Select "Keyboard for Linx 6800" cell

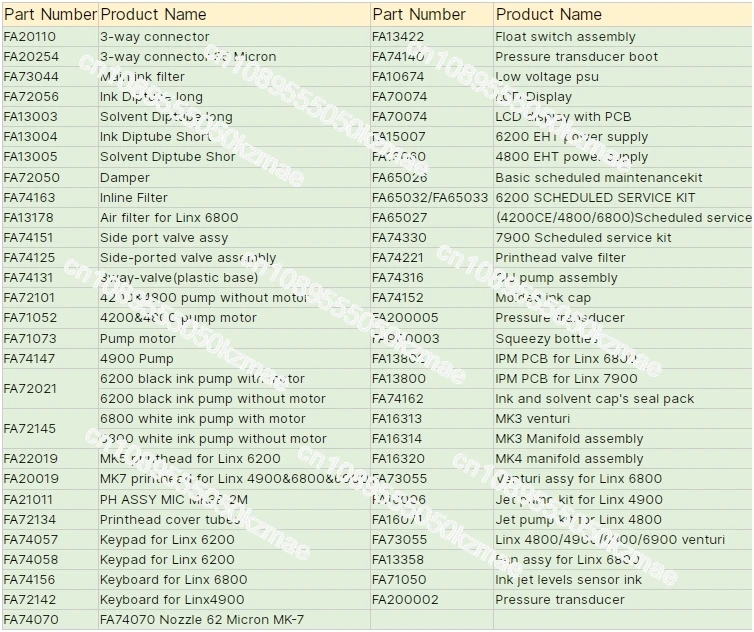[x=173, y=580]
